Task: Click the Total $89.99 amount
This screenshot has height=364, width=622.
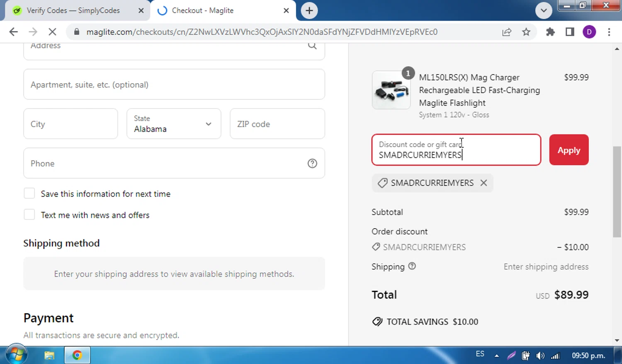Action: pos(571,294)
